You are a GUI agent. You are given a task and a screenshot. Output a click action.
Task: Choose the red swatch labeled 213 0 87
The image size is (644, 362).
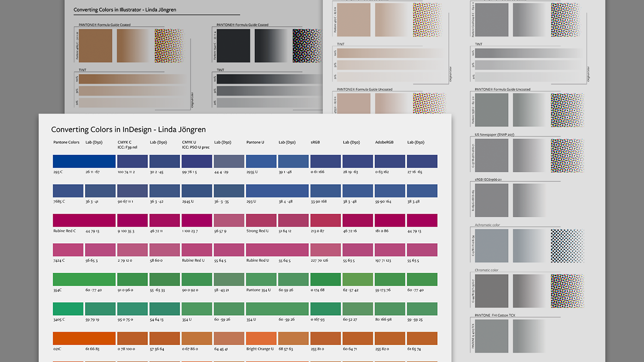[x=326, y=220]
